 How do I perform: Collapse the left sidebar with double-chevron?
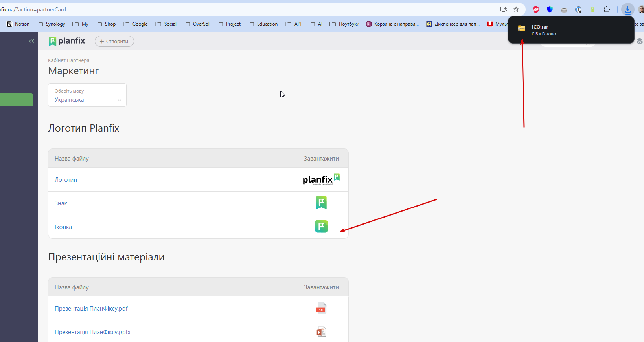[31, 41]
